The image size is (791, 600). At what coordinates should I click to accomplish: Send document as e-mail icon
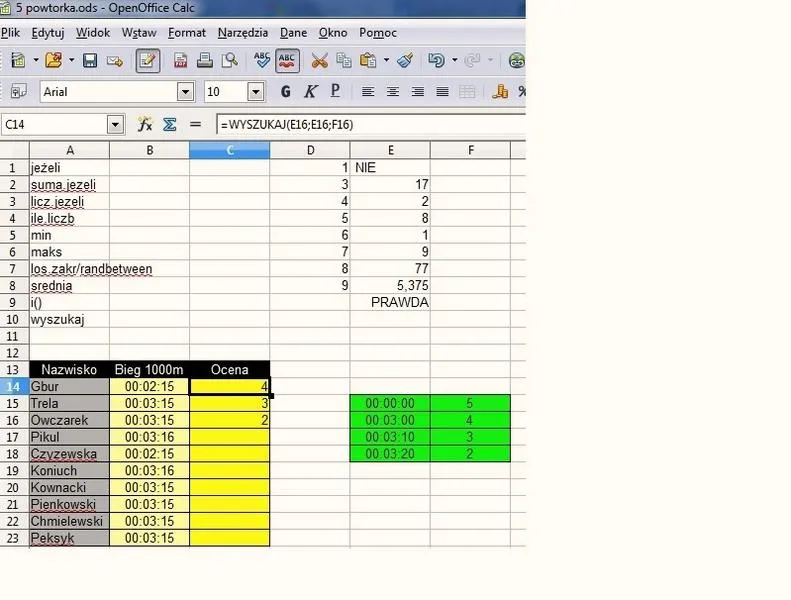[x=115, y=61]
